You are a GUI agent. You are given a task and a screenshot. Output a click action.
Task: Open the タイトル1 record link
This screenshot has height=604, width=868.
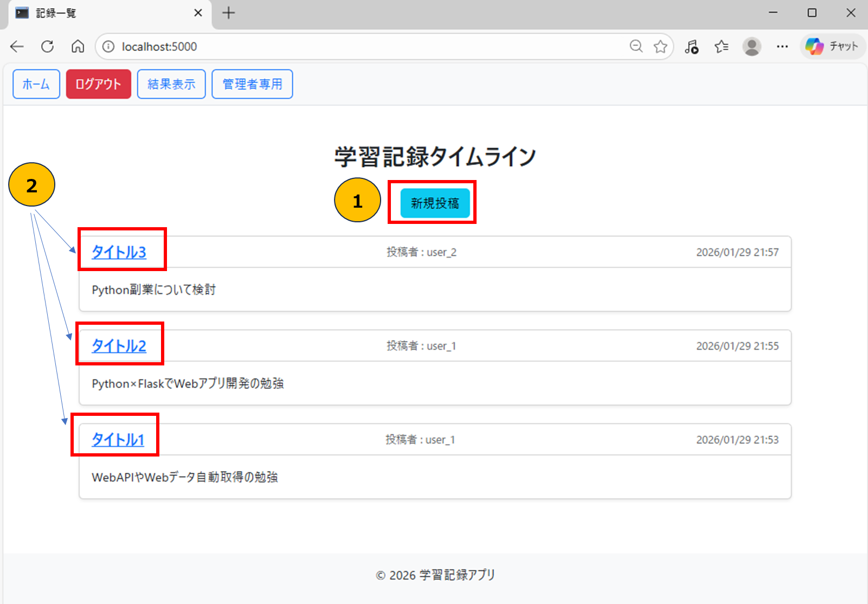pyautogui.click(x=118, y=440)
